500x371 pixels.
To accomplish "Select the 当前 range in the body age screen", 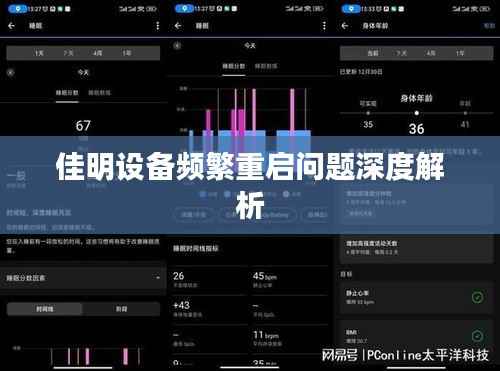I will (x=373, y=53).
